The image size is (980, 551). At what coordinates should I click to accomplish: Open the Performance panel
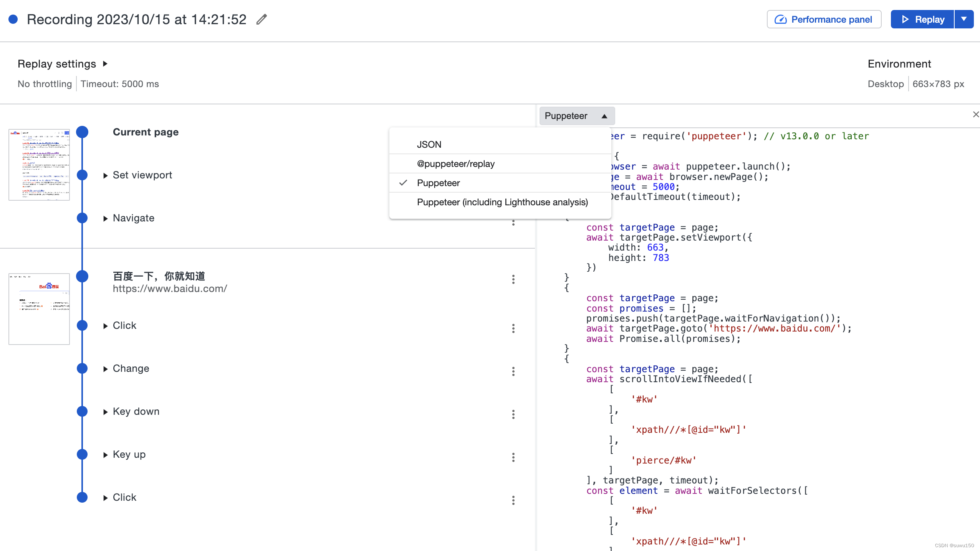[824, 20]
